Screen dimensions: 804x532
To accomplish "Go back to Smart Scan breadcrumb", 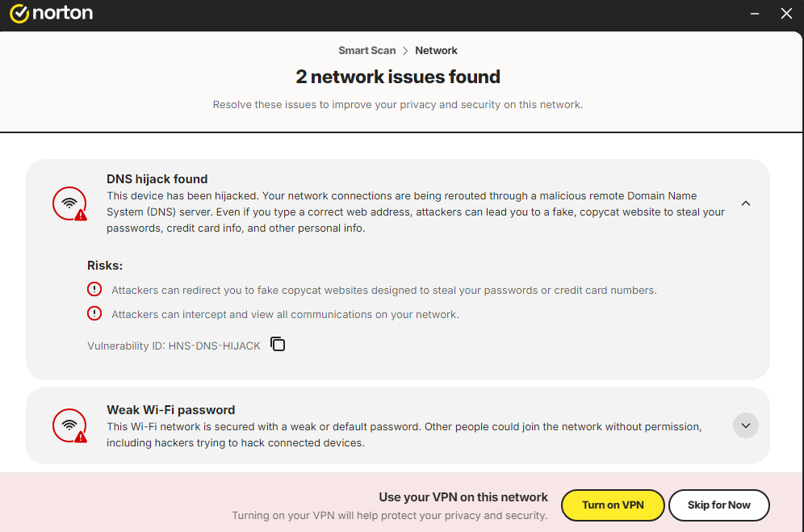I will (x=367, y=50).
